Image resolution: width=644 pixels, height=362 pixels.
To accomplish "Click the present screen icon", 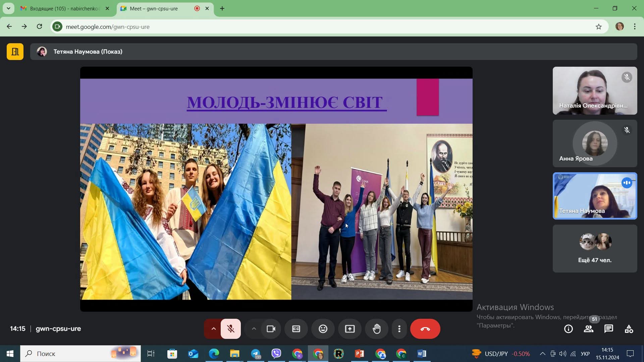I will tap(350, 329).
